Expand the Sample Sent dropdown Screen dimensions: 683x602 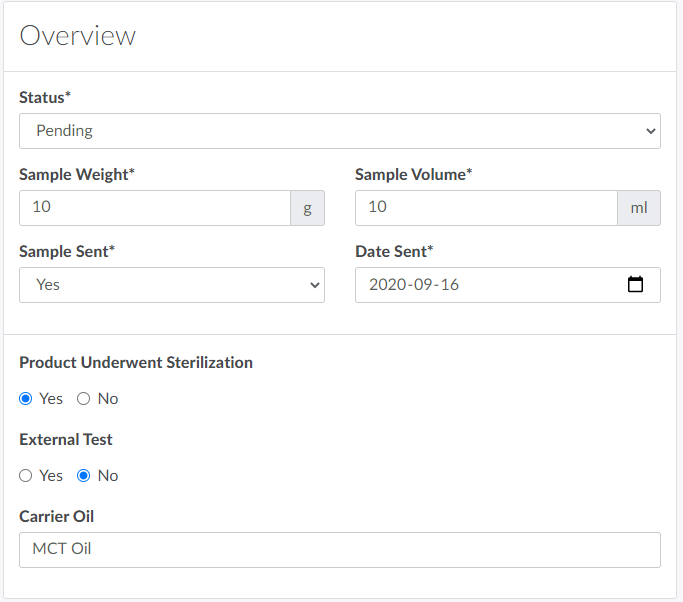(x=171, y=285)
